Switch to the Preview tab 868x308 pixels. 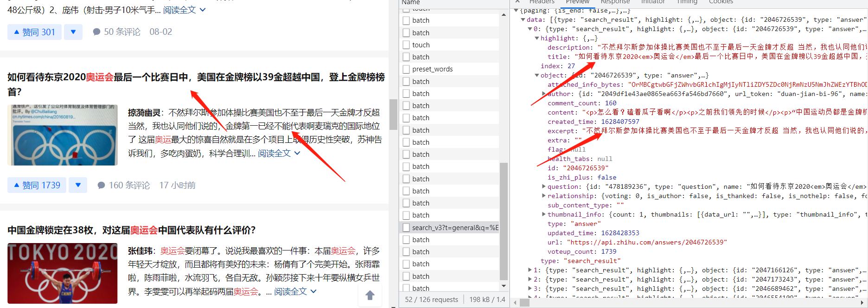click(578, 2)
